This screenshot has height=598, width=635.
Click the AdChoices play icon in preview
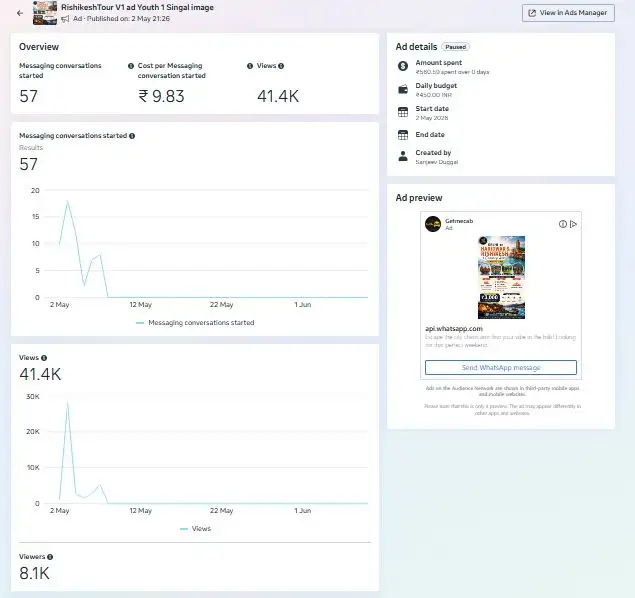[573, 224]
